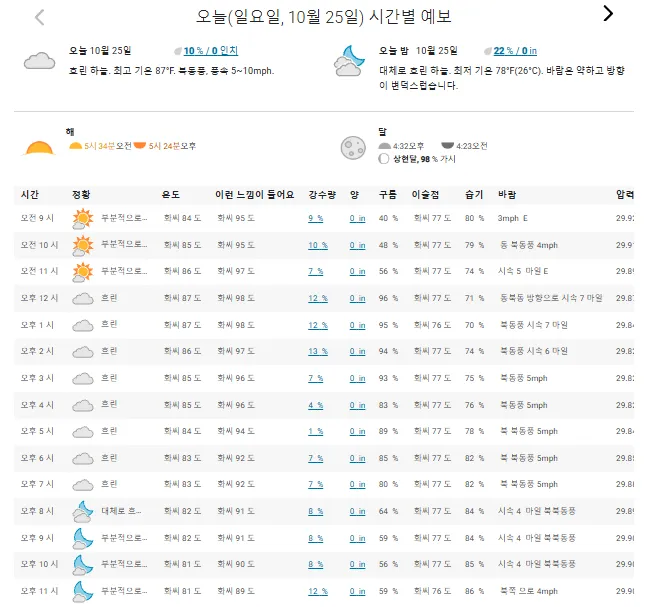The width and height of the screenshot is (661, 607).
Task: Click the 96 % cloud cover value
Action: point(388,298)
